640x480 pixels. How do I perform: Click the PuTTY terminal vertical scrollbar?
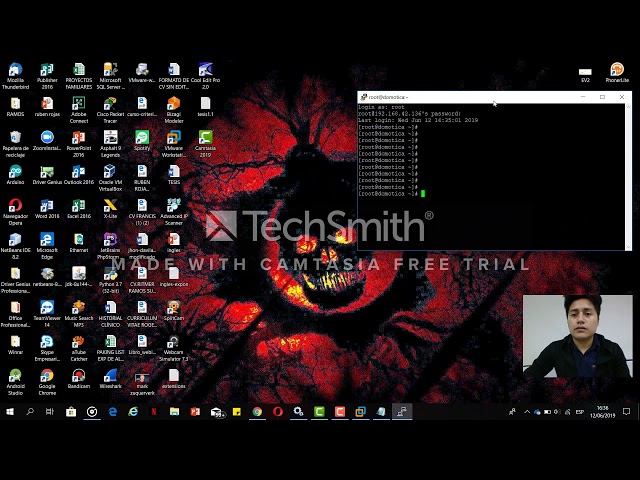[x=627, y=176]
